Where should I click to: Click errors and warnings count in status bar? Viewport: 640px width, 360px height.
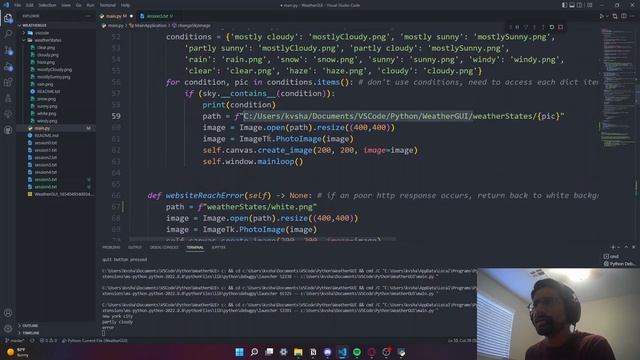tap(48, 340)
